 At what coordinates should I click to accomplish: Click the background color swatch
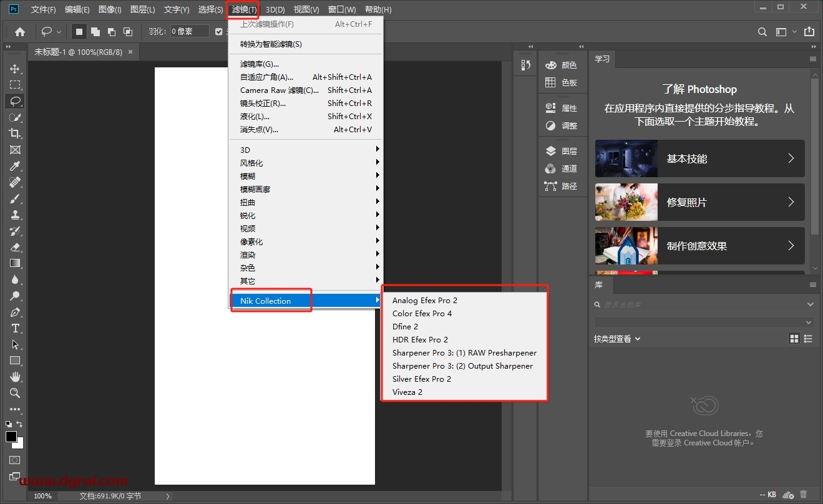(x=19, y=444)
